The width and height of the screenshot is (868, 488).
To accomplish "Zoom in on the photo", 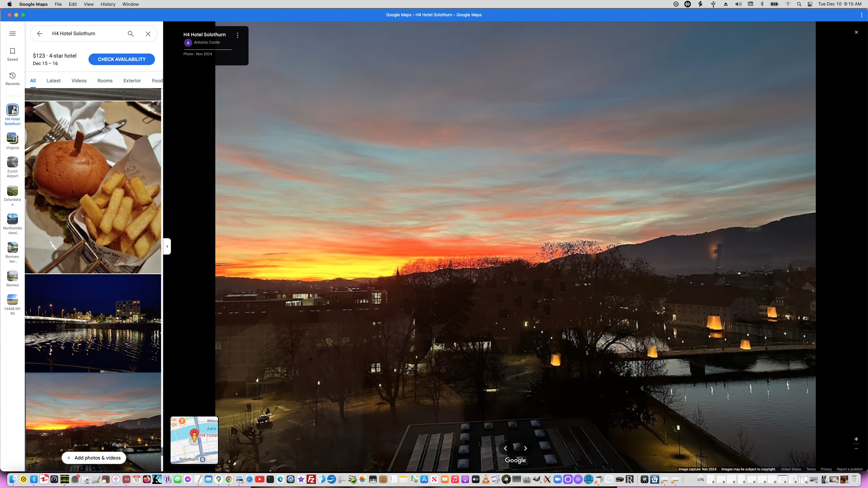I will click(x=856, y=439).
